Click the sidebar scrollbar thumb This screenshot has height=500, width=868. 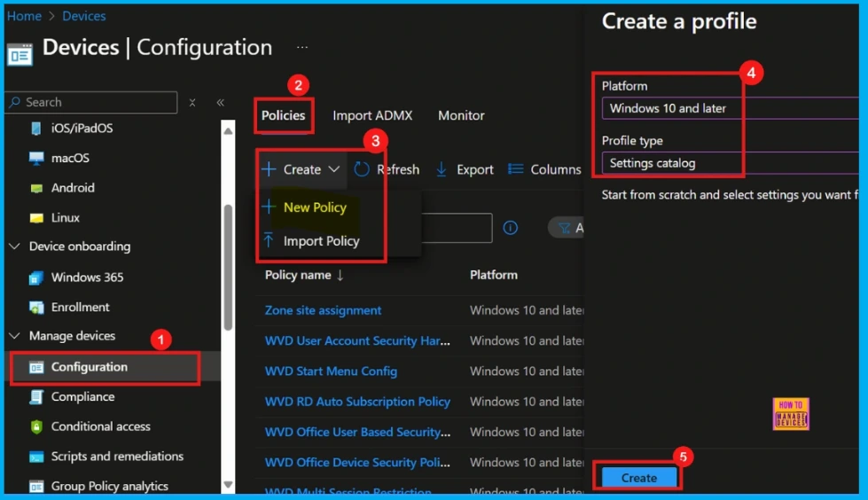click(228, 268)
